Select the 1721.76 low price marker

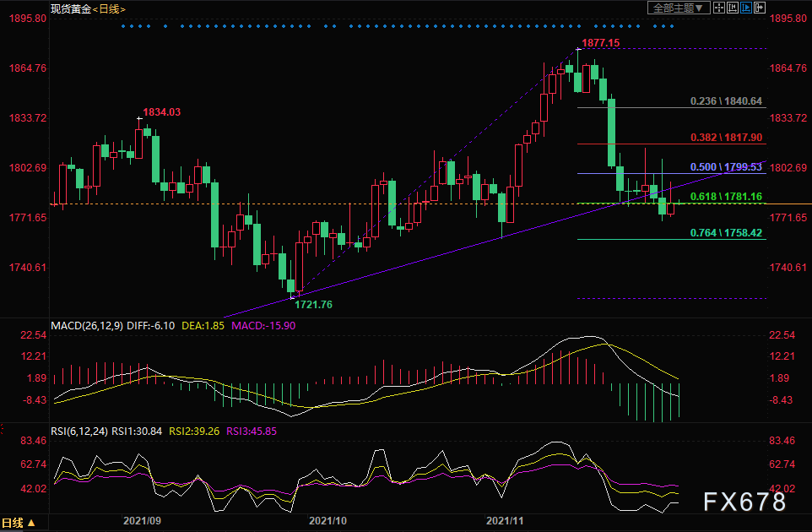(x=313, y=305)
